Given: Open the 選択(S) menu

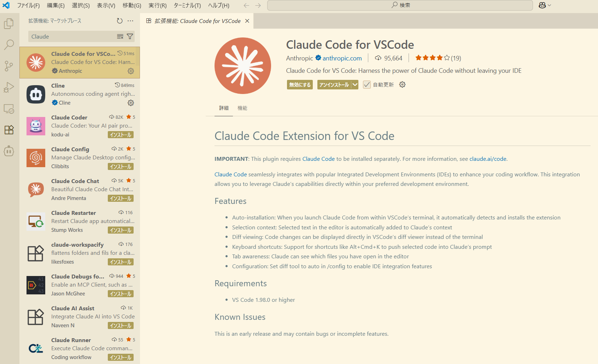Looking at the screenshot, I should 81,5.
